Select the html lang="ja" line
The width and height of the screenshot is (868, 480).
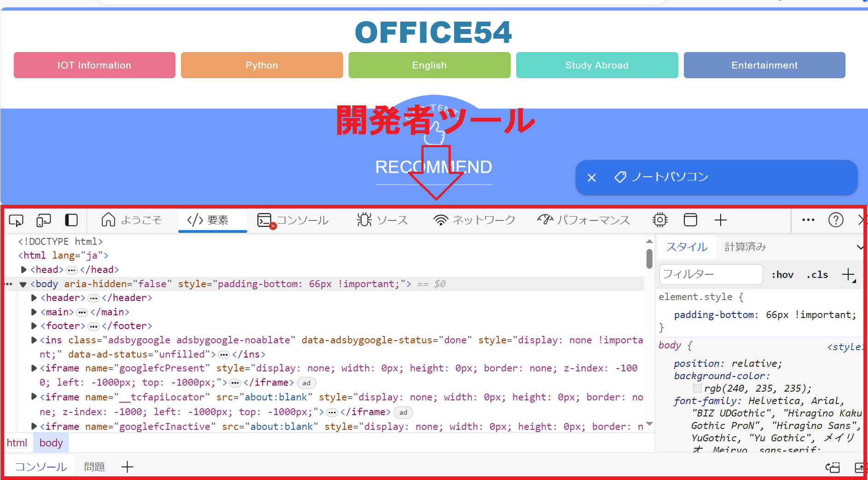pyautogui.click(x=63, y=255)
